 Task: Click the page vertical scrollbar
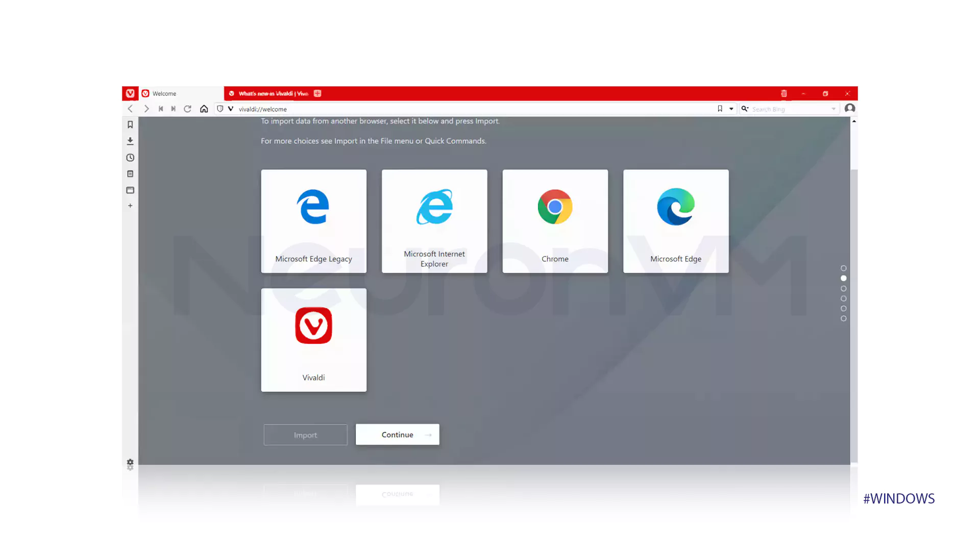[x=854, y=316]
